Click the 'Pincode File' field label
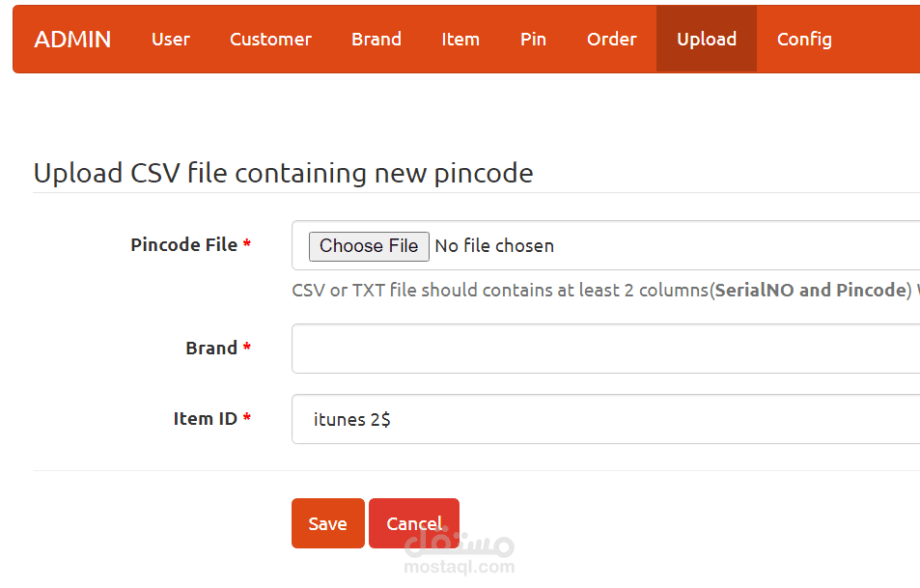This screenshot has width=920, height=588. (x=183, y=245)
